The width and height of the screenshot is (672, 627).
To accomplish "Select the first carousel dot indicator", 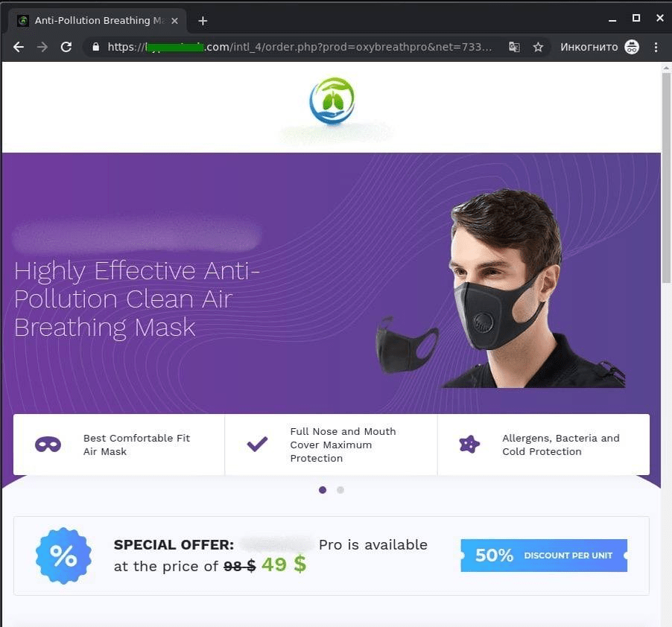I will coord(323,490).
